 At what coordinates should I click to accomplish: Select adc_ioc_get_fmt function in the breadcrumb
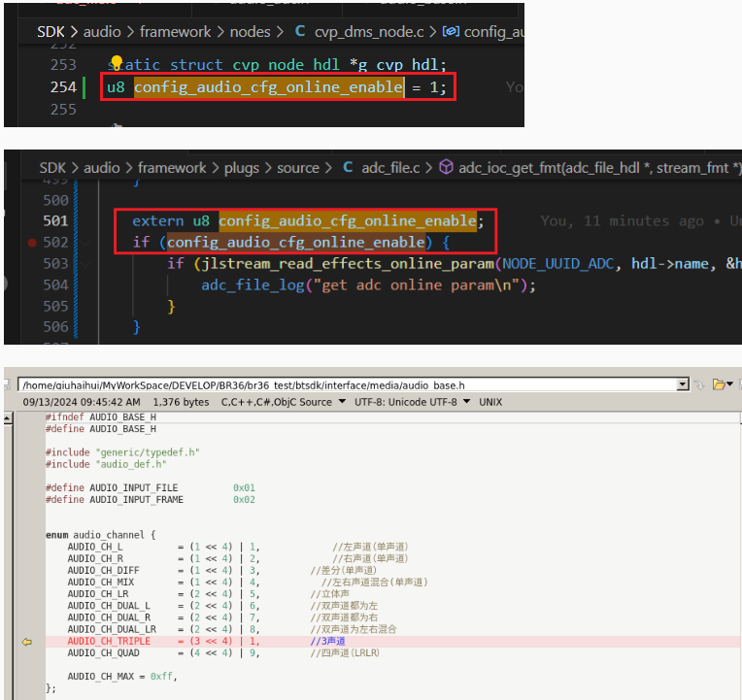click(600, 167)
